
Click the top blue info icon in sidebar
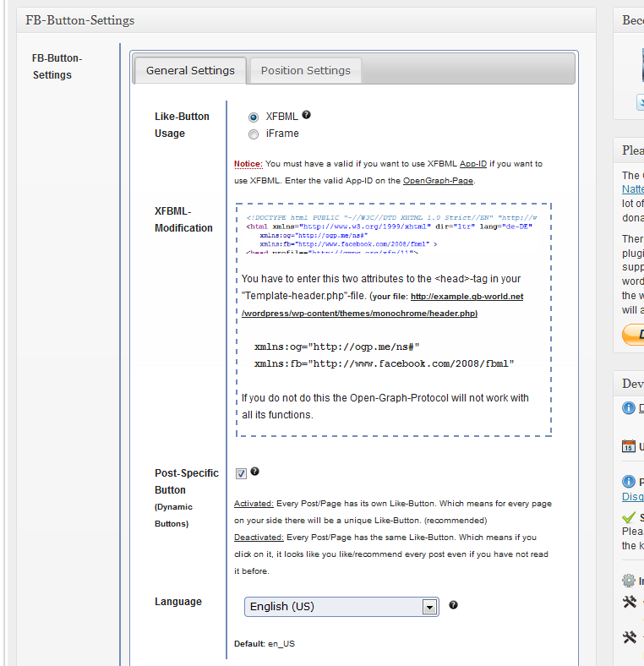tap(628, 408)
